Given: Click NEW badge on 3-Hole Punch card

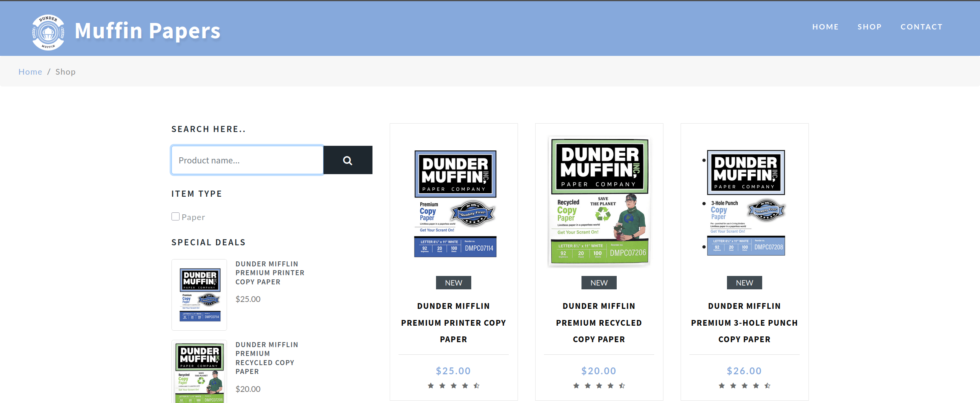Looking at the screenshot, I should (745, 283).
